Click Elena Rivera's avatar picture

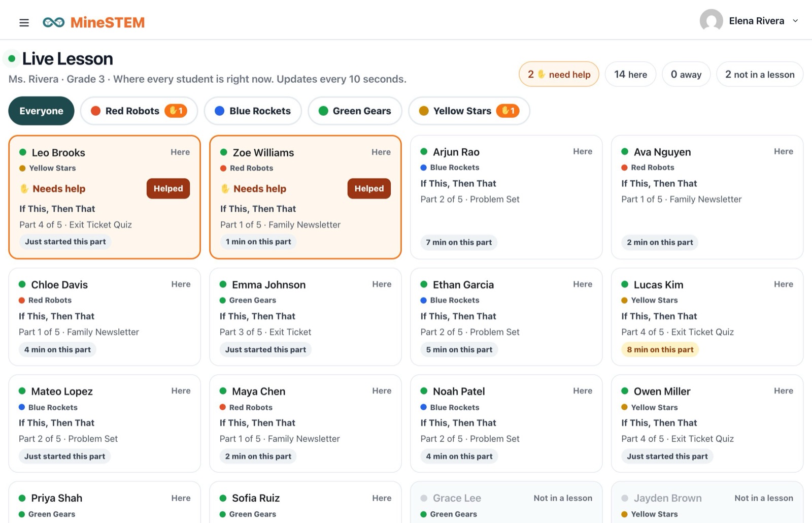(711, 21)
